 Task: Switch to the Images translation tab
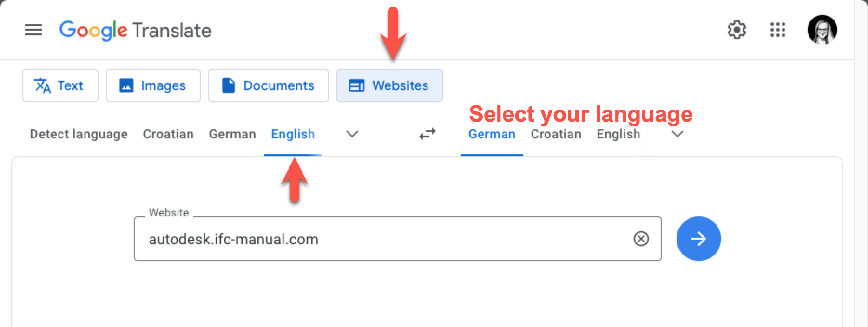coord(153,85)
